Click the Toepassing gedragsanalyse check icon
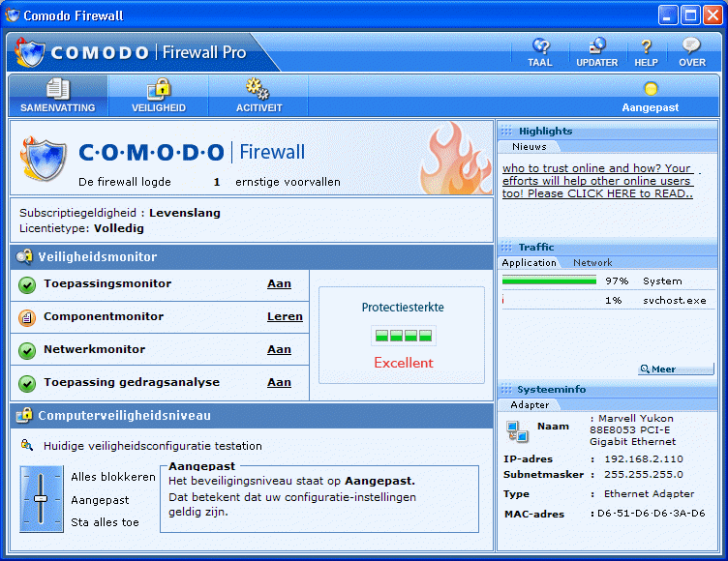 click(x=27, y=384)
